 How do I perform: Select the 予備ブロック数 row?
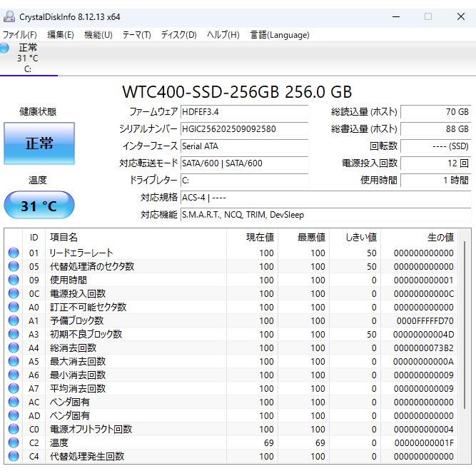click(x=231, y=320)
